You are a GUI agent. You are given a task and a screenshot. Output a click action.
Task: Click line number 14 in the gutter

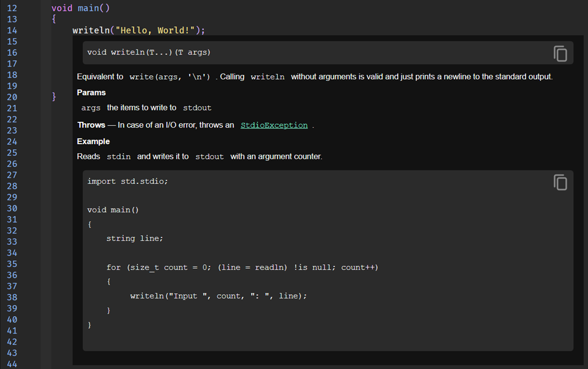[x=12, y=31]
